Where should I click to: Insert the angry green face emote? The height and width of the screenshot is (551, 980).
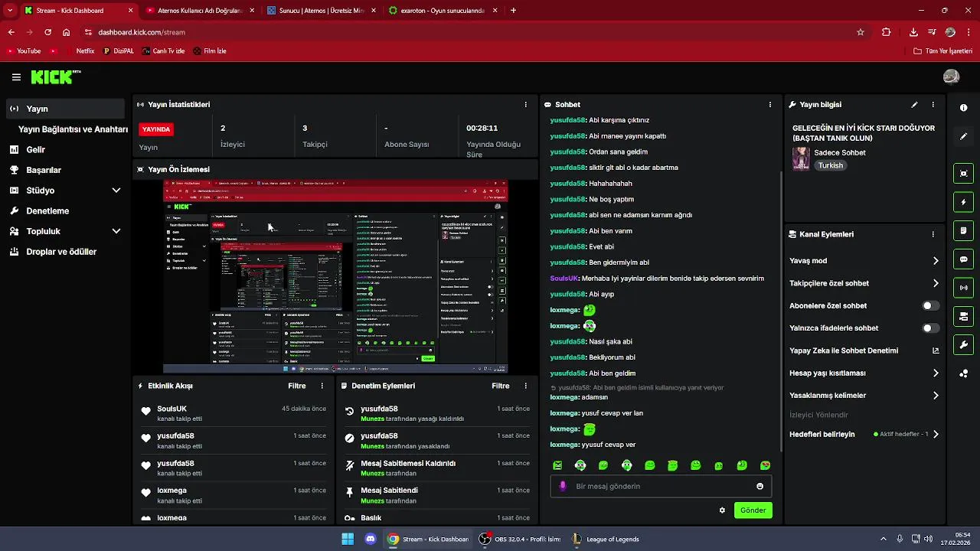click(557, 465)
